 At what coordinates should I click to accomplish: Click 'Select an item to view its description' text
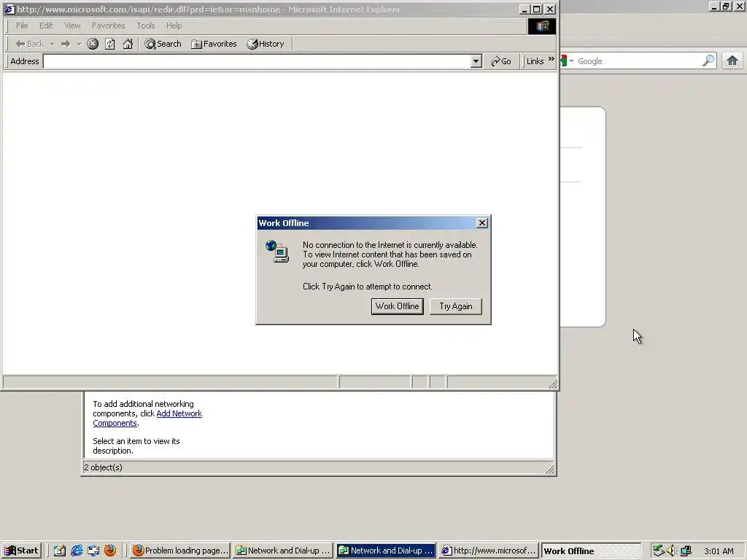136,446
